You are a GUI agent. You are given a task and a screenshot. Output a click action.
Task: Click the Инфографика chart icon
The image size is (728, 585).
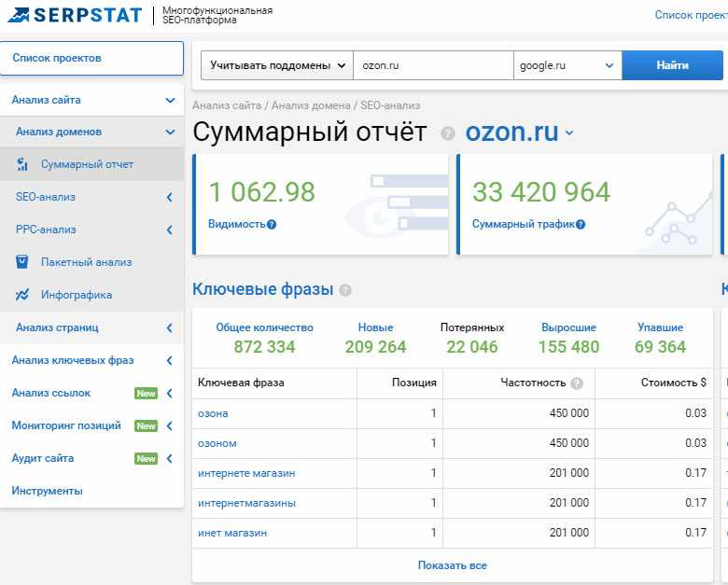tap(21, 294)
